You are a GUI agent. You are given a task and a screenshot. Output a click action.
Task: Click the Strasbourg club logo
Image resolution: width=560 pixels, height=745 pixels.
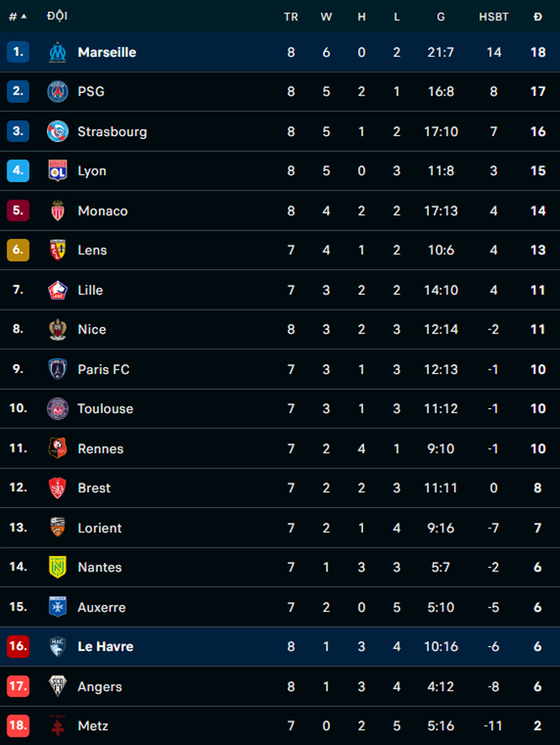pyautogui.click(x=58, y=131)
